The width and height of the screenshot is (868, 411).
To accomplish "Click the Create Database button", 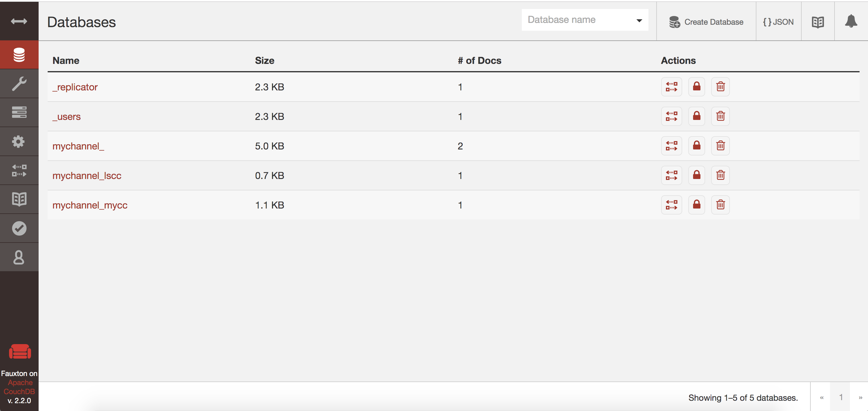I will tap(706, 22).
